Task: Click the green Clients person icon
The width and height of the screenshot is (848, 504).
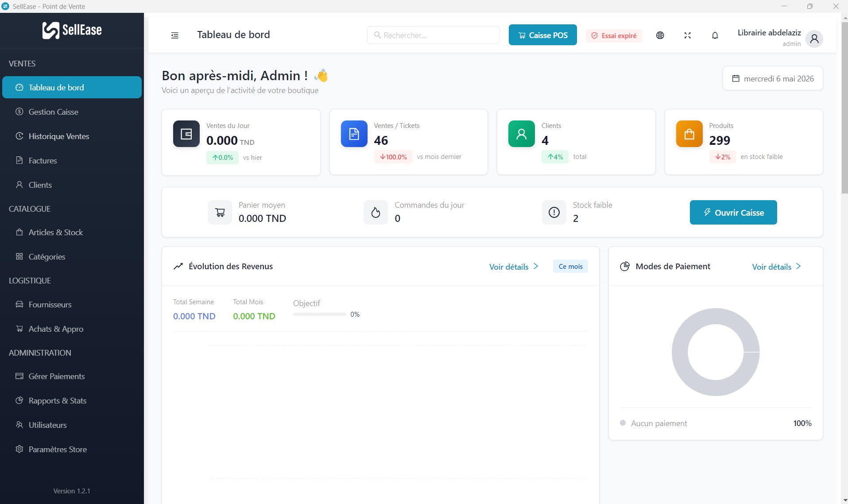Action: [x=522, y=134]
